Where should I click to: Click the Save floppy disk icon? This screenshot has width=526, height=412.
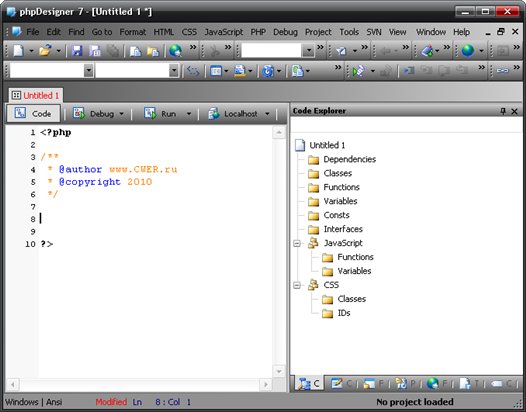[x=77, y=51]
